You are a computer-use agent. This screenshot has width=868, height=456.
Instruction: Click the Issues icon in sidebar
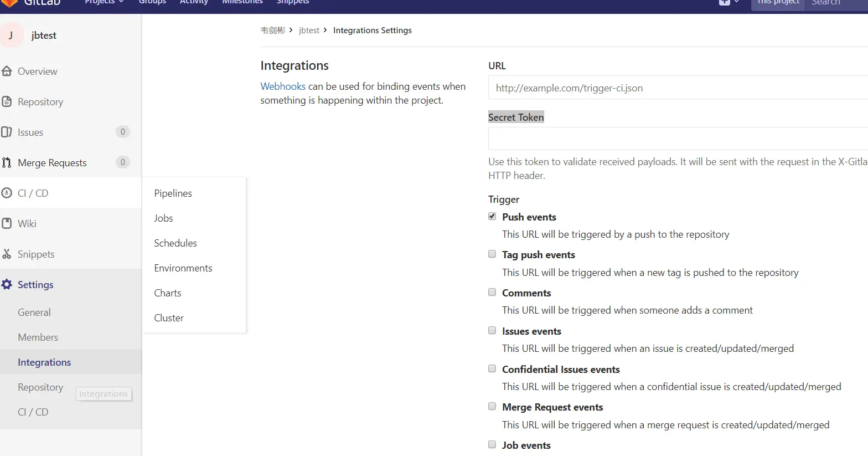(x=7, y=132)
